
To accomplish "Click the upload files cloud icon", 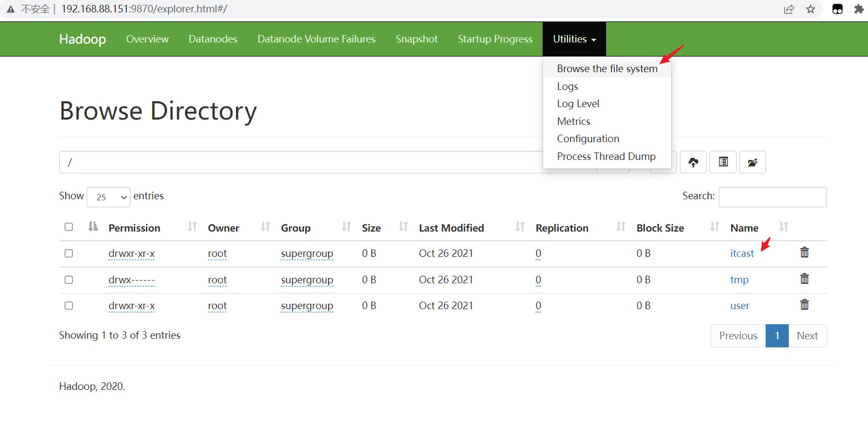I will tap(693, 162).
